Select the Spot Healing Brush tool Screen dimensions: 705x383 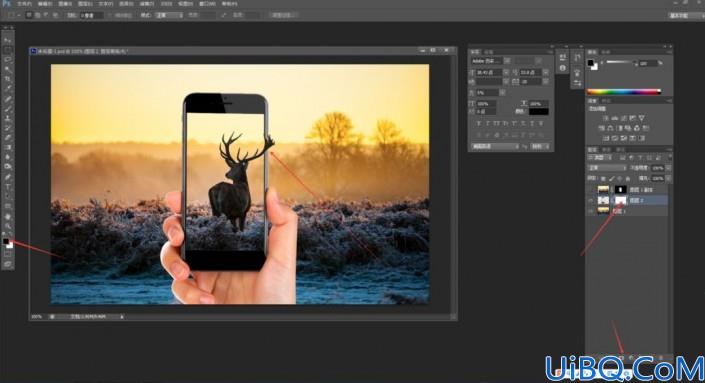point(8,99)
